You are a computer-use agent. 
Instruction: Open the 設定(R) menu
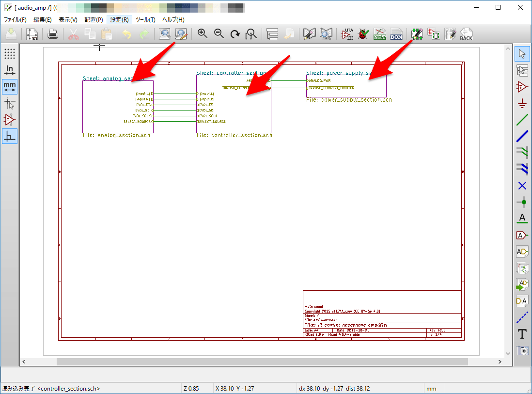119,20
